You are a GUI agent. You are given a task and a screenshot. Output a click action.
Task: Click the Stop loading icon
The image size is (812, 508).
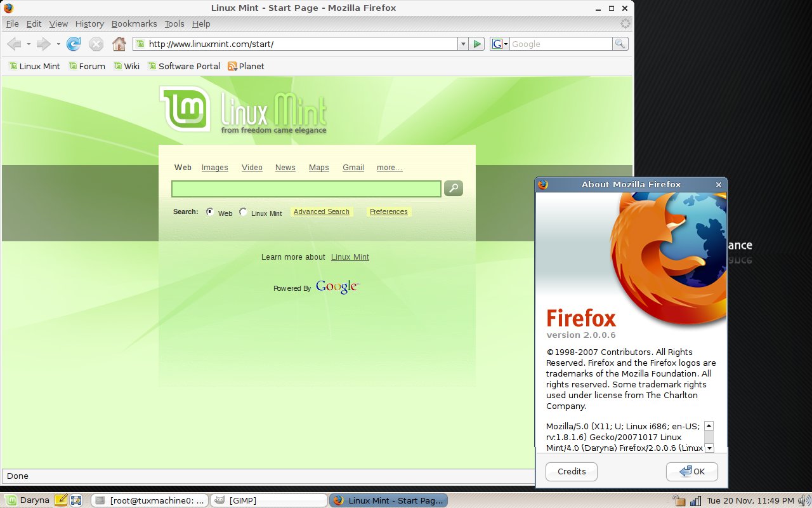pyautogui.click(x=96, y=44)
